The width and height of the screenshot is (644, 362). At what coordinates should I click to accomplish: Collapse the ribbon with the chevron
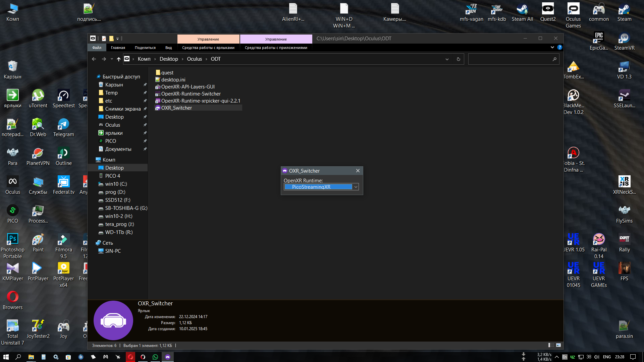click(552, 48)
